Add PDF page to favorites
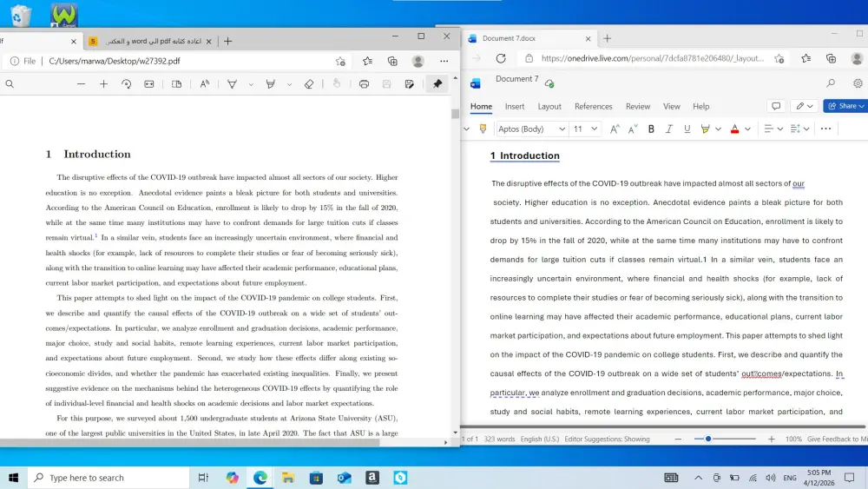The width and height of the screenshot is (868, 489). [340, 62]
